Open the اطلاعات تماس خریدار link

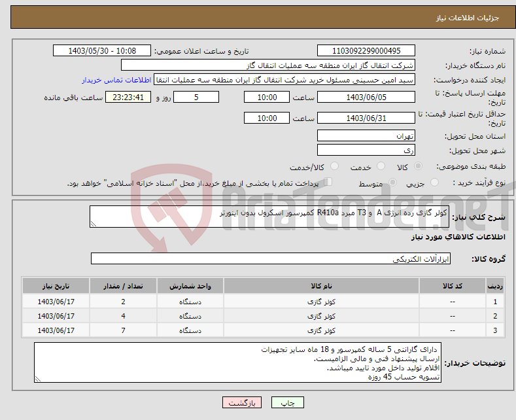coord(116,80)
